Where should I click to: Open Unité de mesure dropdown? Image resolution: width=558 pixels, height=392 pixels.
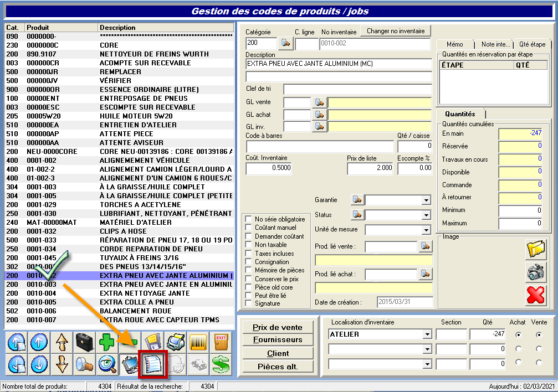[426, 230]
